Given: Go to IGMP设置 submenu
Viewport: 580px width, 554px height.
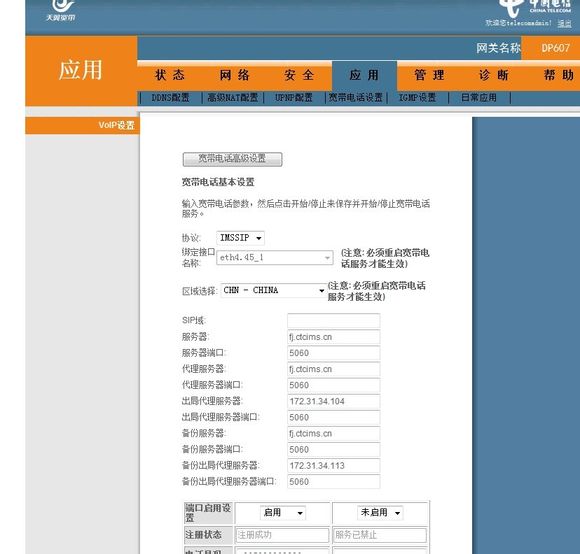Looking at the screenshot, I should 417,98.
